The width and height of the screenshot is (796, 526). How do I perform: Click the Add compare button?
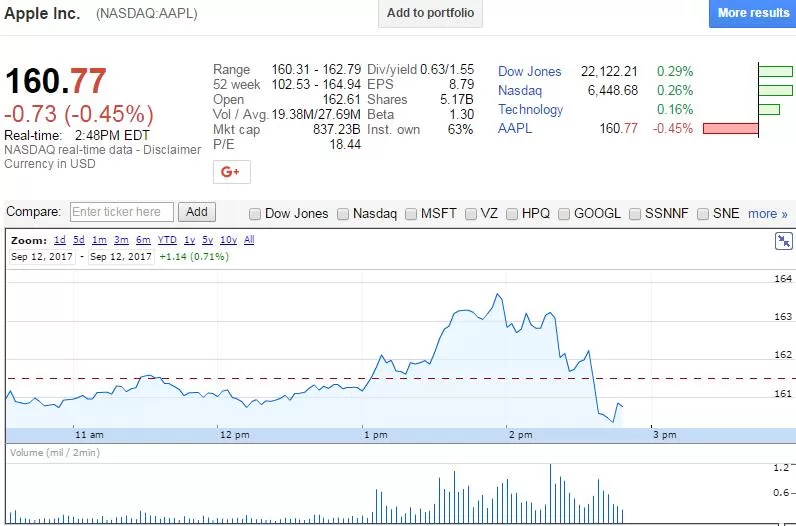coord(196,212)
